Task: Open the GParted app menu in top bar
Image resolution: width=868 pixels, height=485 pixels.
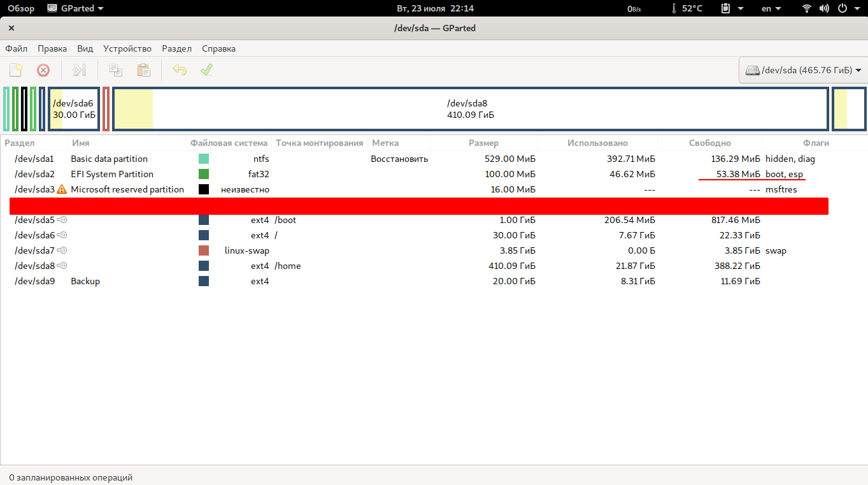Action: coord(76,8)
